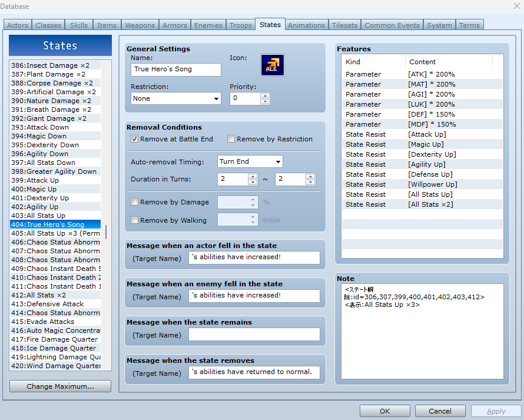Open the Weapons tab

140,25
